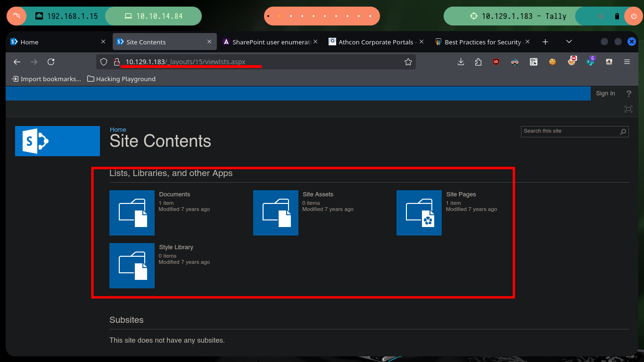Open the Site Pages library tile icon
644x362 pixels.
coord(419,213)
